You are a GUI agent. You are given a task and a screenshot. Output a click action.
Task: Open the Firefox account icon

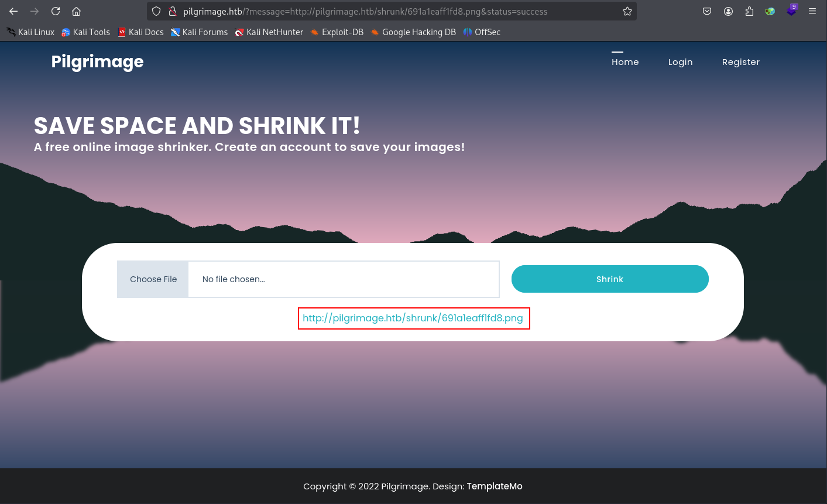(x=728, y=11)
